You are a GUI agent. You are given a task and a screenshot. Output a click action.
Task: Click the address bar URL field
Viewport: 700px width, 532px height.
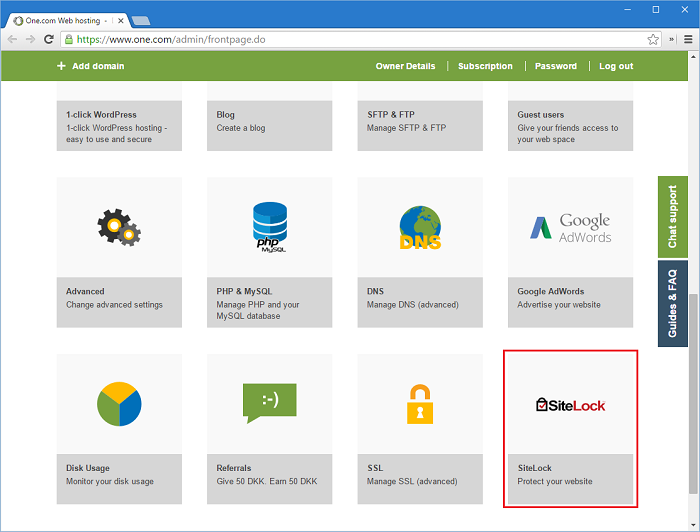click(x=359, y=39)
